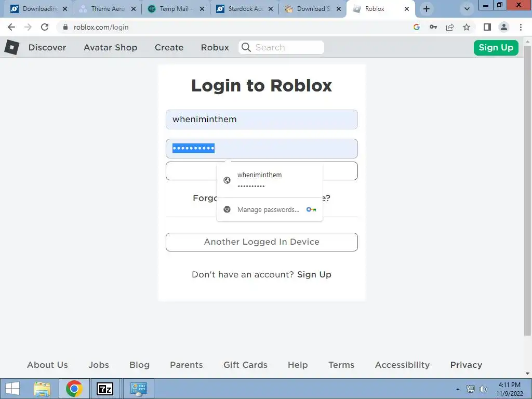
Task: Open Manage passwords option
Action: [x=270, y=210]
